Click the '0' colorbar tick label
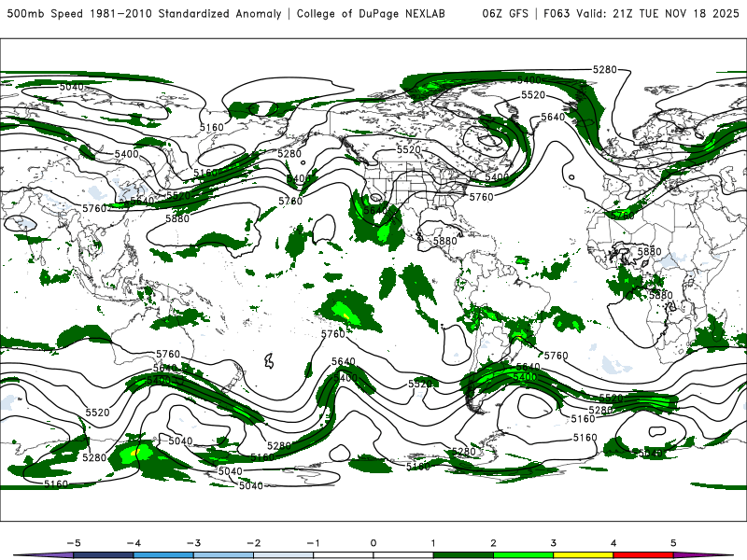This screenshot has height=560, width=747. pyautogui.click(x=373, y=543)
